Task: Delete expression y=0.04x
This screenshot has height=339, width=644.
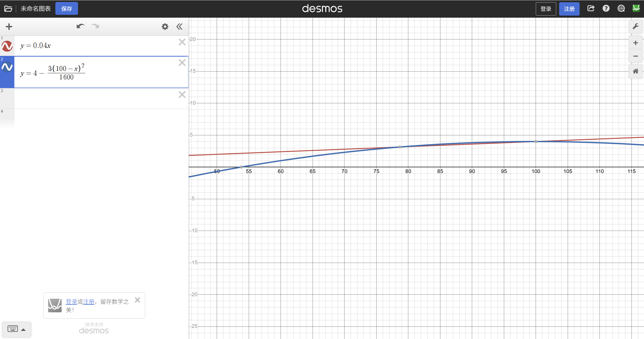Action: click(182, 42)
